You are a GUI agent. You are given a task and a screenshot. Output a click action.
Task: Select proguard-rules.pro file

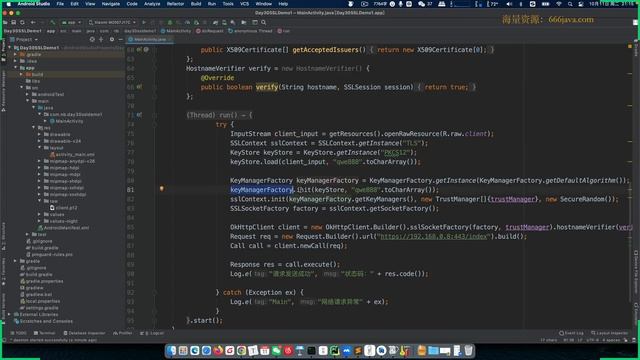tap(49, 254)
